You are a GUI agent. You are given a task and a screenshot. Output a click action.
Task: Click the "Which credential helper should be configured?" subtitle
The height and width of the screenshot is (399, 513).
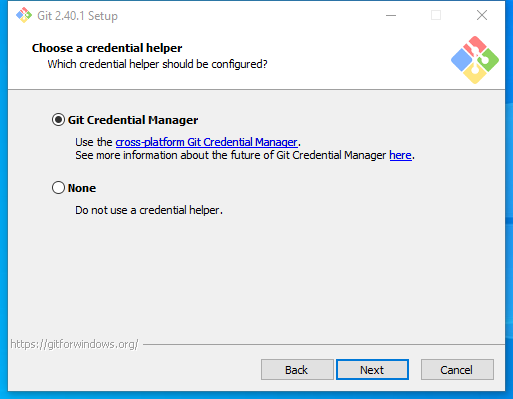[157, 64]
